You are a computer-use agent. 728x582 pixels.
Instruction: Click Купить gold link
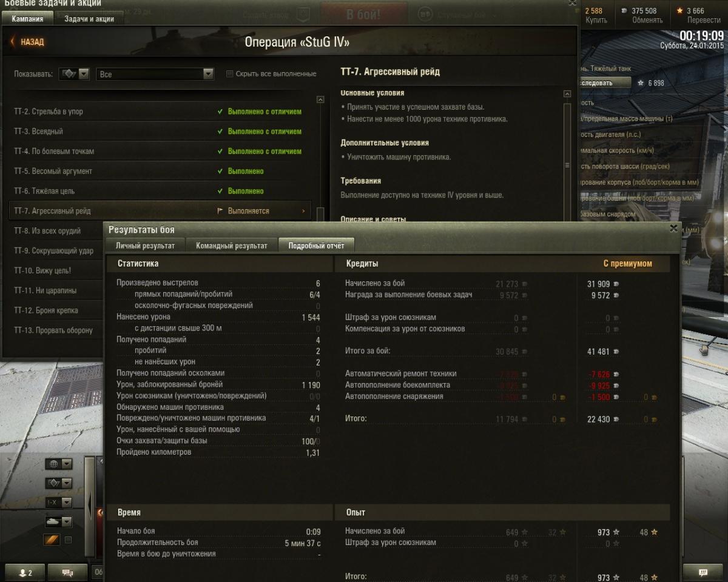596,20
